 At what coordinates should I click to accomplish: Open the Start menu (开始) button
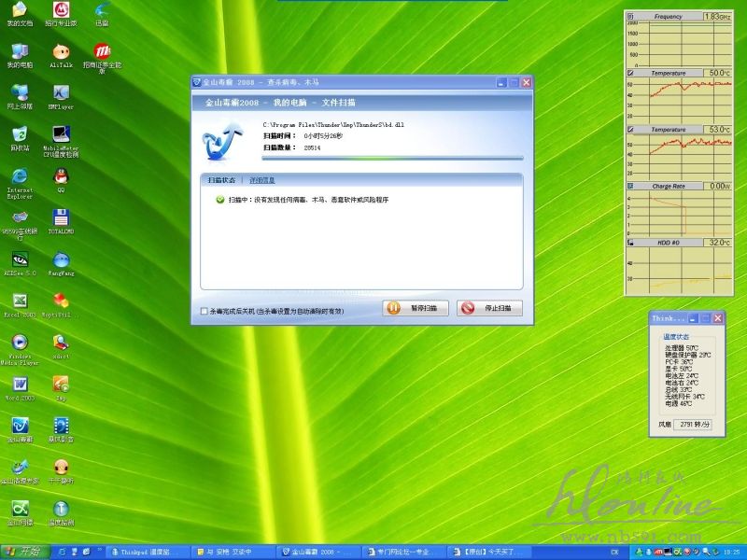[25, 552]
